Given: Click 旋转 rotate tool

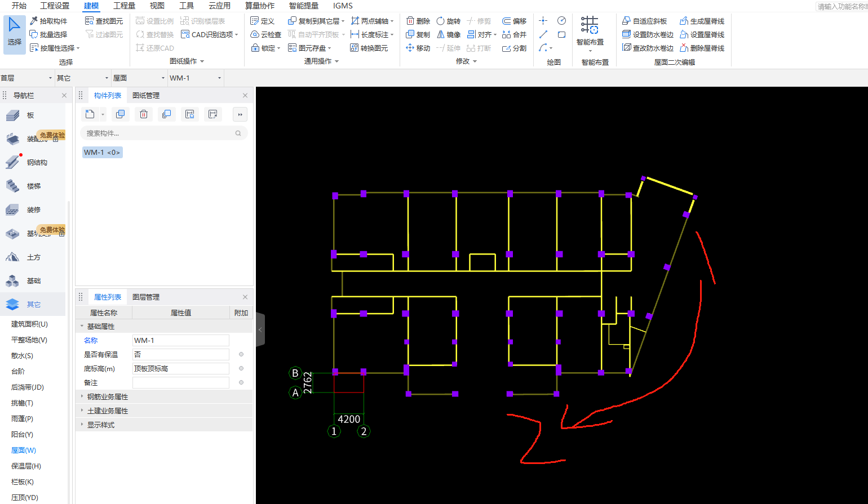Looking at the screenshot, I should click(449, 21).
